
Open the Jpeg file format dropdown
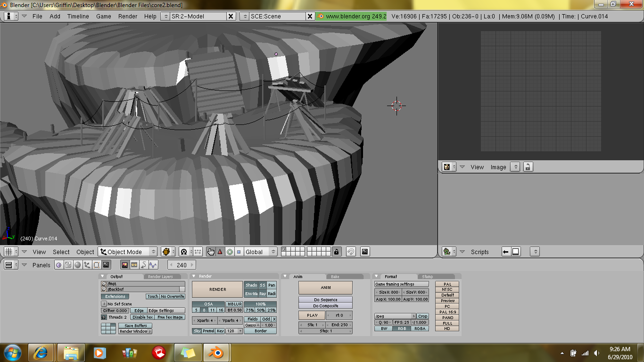pyautogui.click(x=395, y=316)
